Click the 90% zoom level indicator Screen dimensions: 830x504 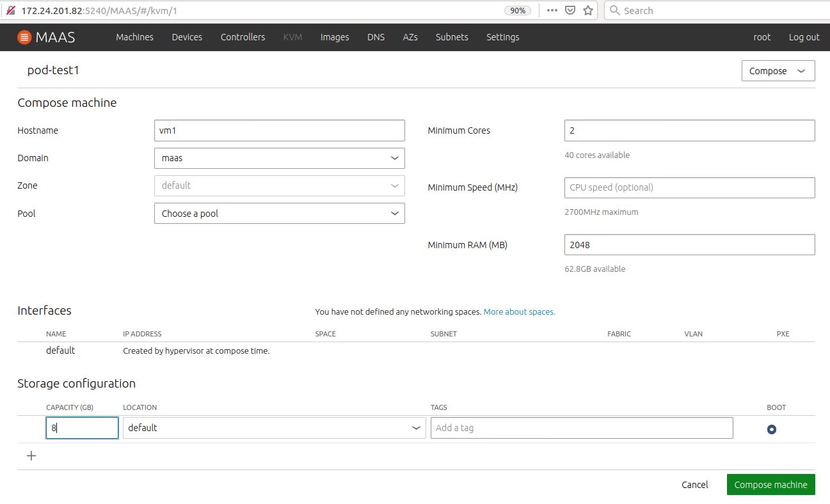pyautogui.click(x=516, y=10)
